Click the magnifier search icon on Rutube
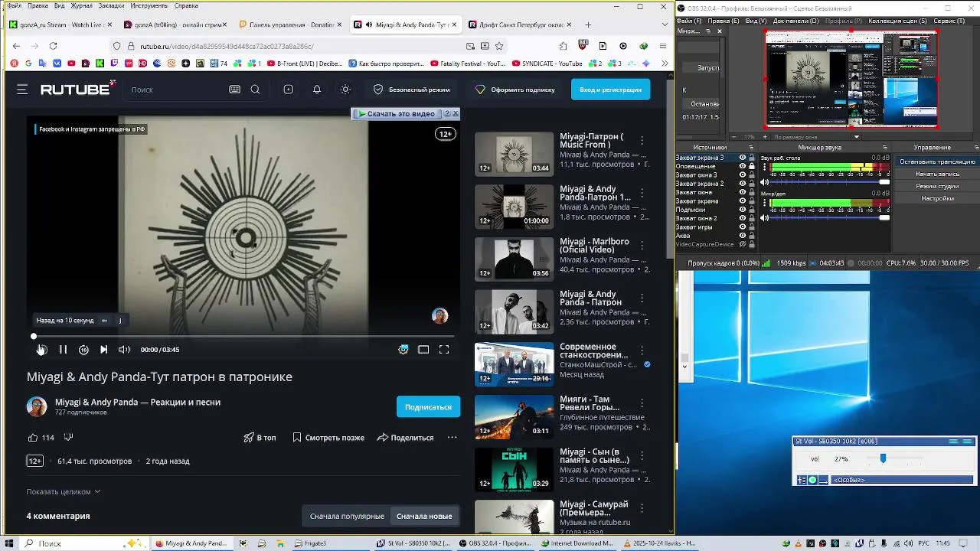 coord(255,90)
